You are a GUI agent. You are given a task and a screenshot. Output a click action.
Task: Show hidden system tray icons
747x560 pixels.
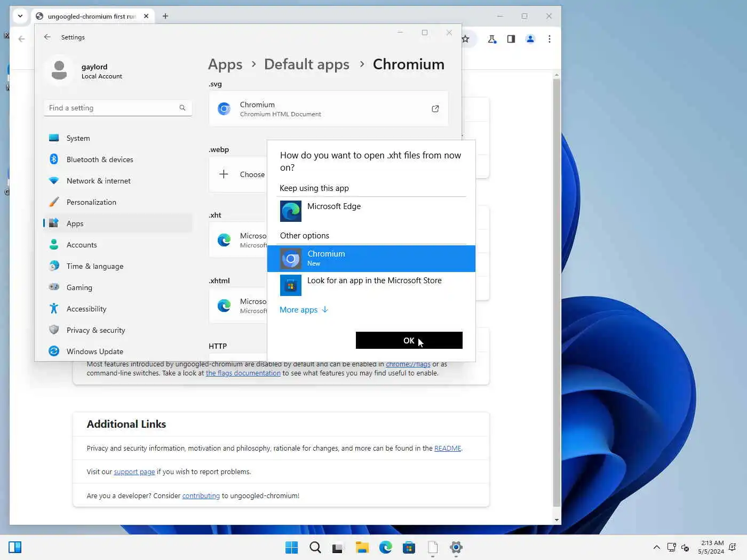(657, 548)
